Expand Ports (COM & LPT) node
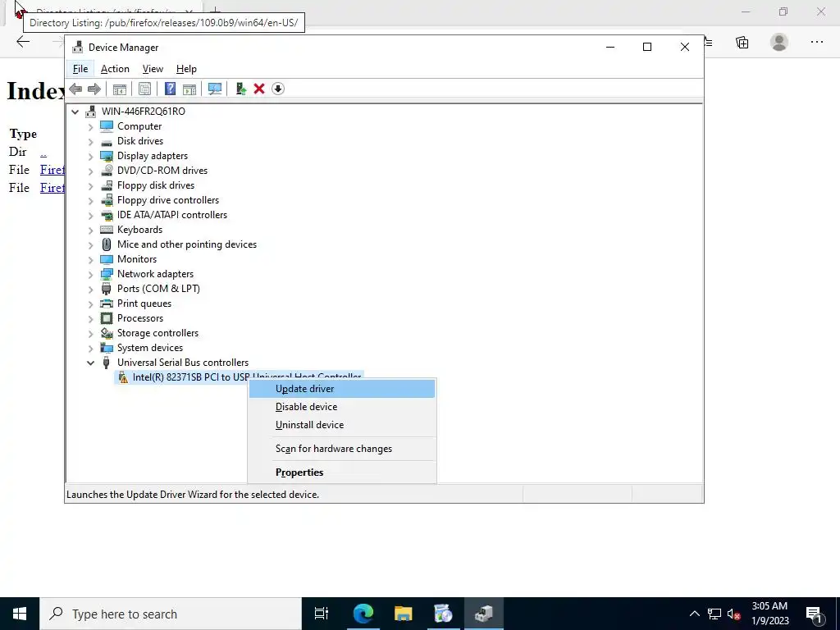This screenshot has height=630, width=840. 90,290
